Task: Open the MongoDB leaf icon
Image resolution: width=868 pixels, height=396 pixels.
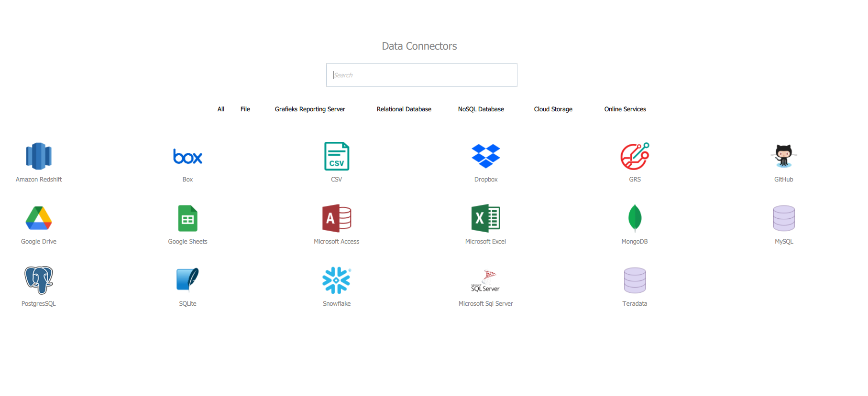Action: [635, 218]
